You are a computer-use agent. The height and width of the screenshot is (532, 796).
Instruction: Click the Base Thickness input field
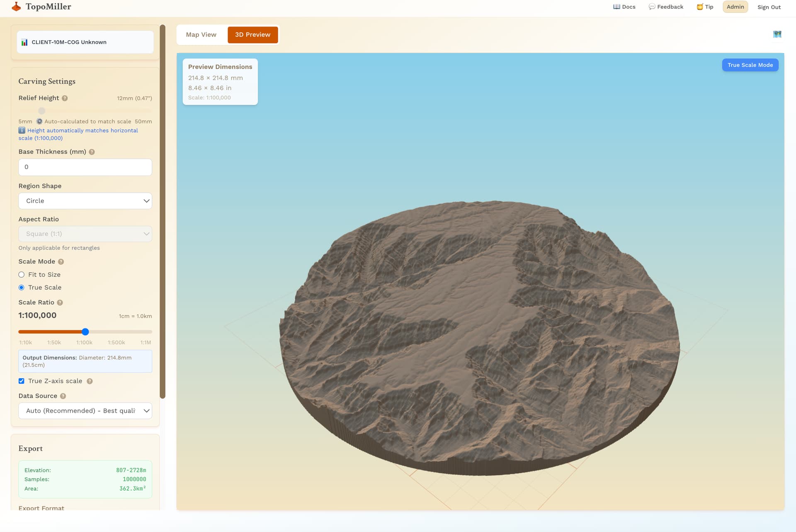85,167
